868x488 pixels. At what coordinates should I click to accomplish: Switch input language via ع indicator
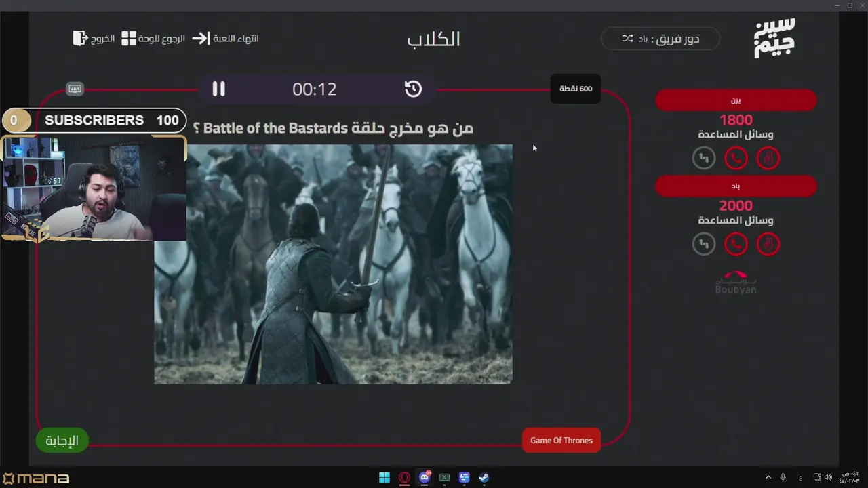801,477
